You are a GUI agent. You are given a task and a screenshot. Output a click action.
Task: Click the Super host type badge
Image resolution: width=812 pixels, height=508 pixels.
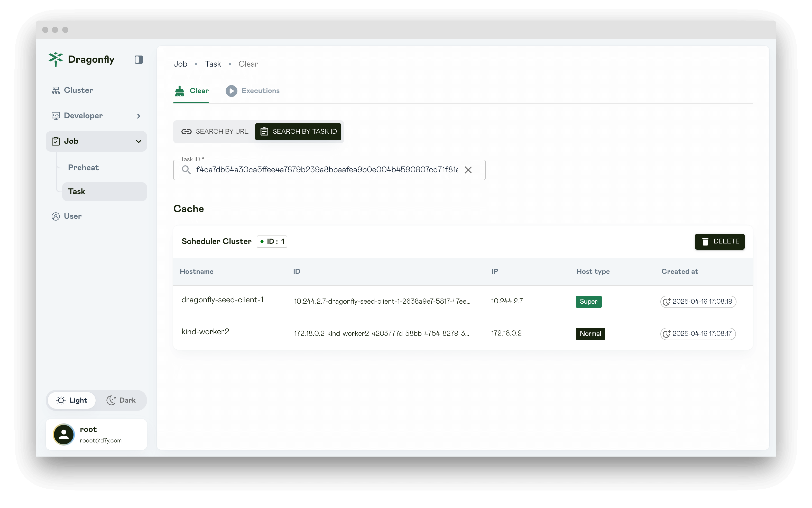click(x=589, y=302)
